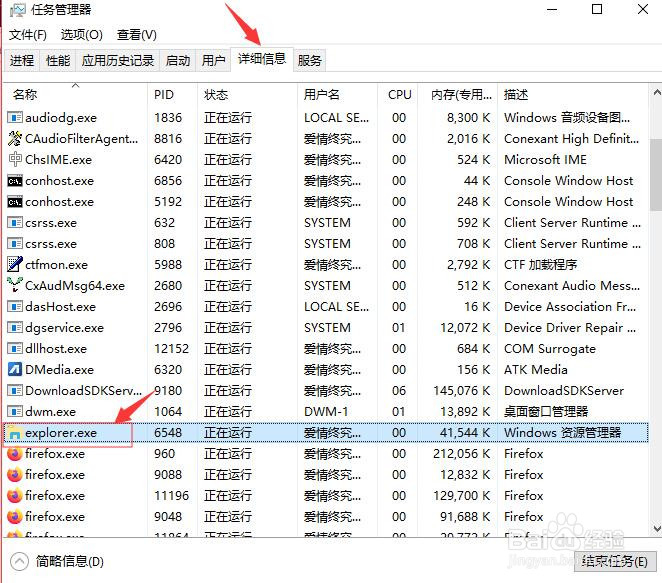Click the 8,300 K memory value

[469, 117]
